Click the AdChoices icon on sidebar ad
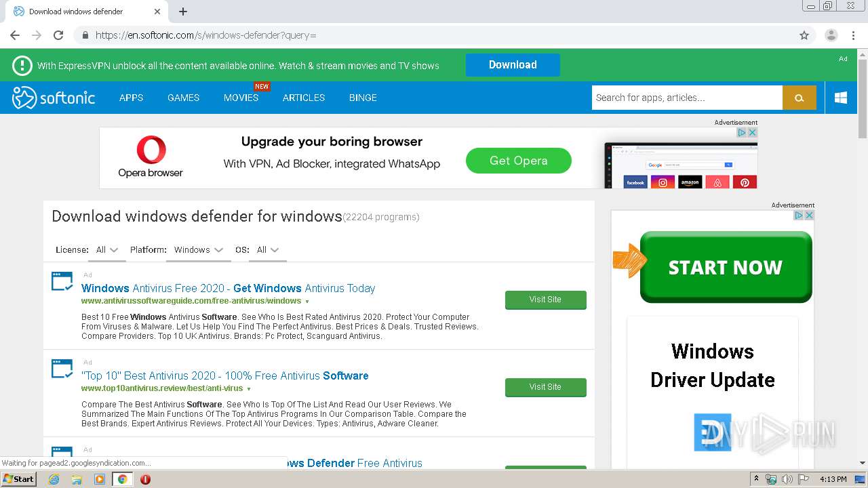Image resolution: width=868 pixels, height=488 pixels. point(799,215)
